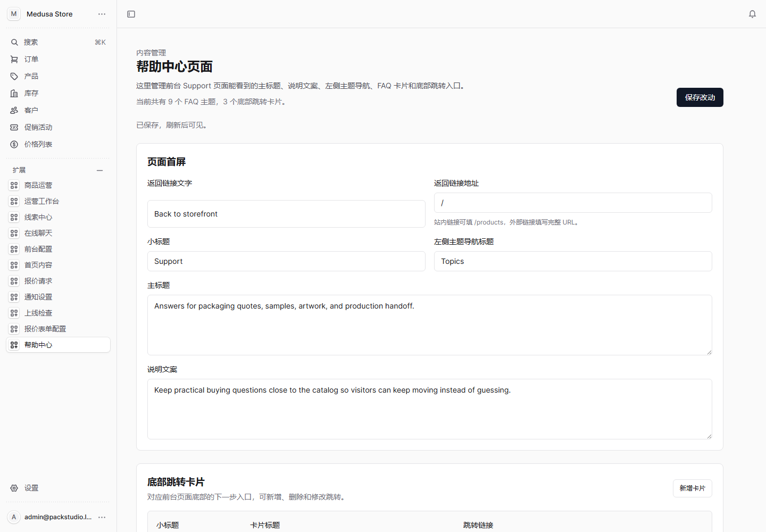The height and width of the screenshot is (532, 766).
Task: Click the people icon for 客户
Action: tap(14, 110)
